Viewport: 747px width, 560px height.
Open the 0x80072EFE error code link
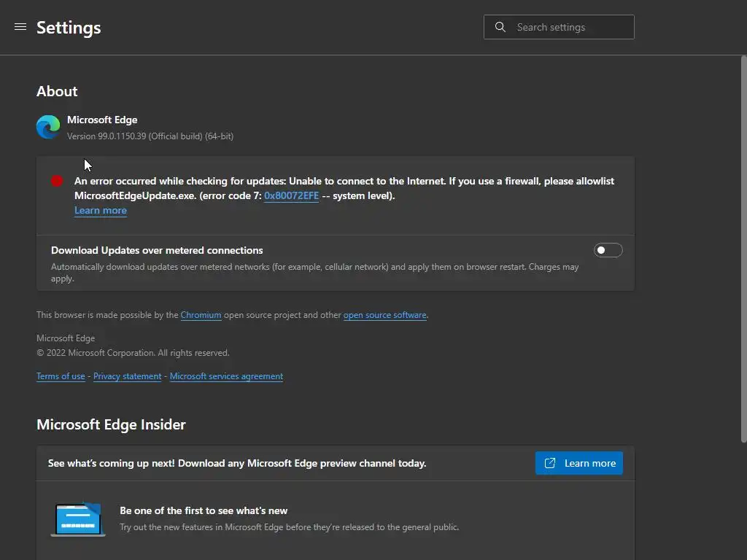[291, 195]
